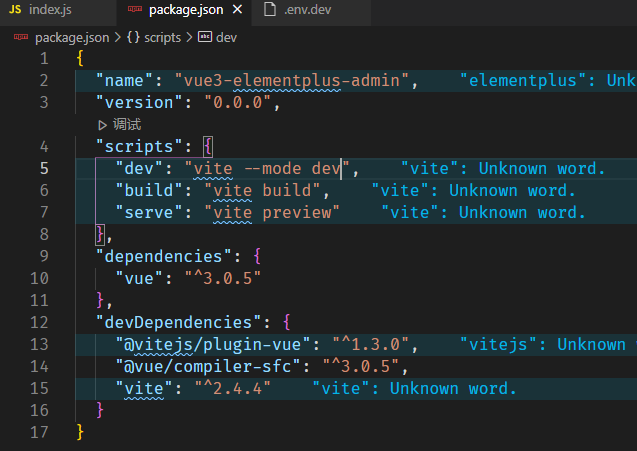Click the "vitejs" unknown word hint
Image resolution: width=637 pixels, height=451 pixels.
pos(548,345)
